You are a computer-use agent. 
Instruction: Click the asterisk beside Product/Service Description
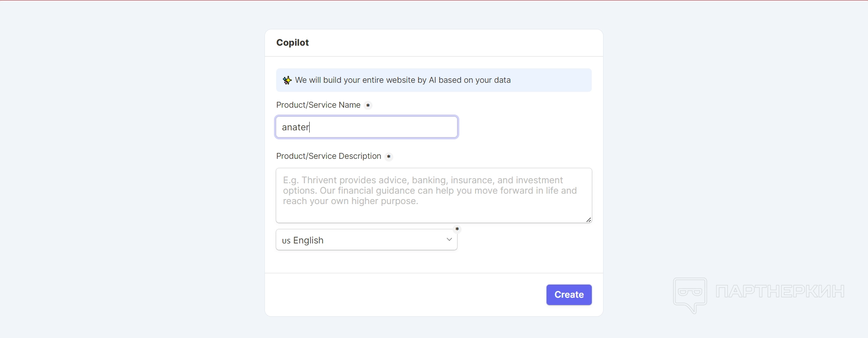[x=389, y=157]
